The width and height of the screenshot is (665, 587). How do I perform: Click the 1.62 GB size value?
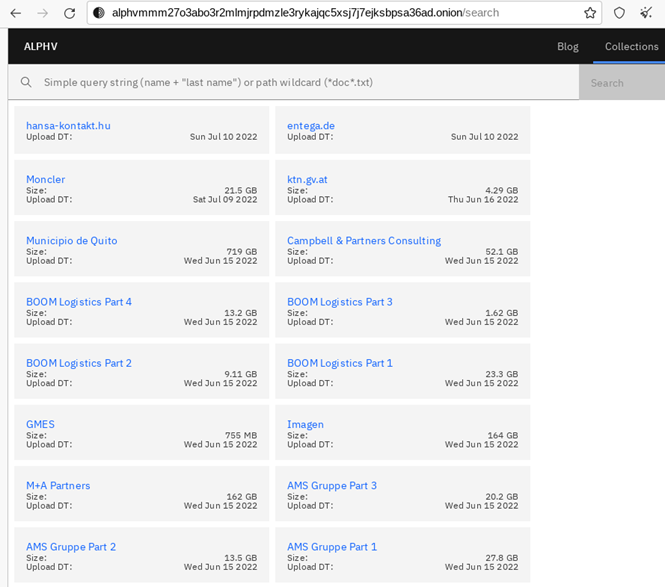coord(501,313)
